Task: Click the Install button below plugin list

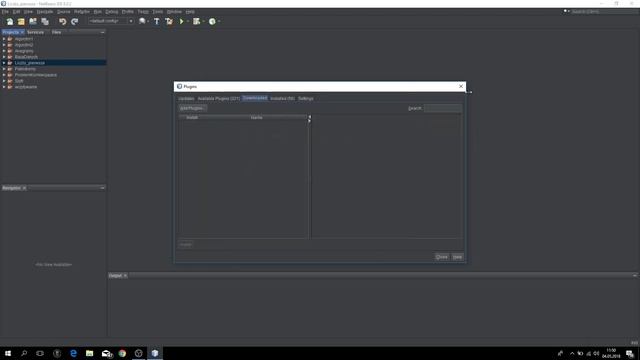Action: point(186,244)
